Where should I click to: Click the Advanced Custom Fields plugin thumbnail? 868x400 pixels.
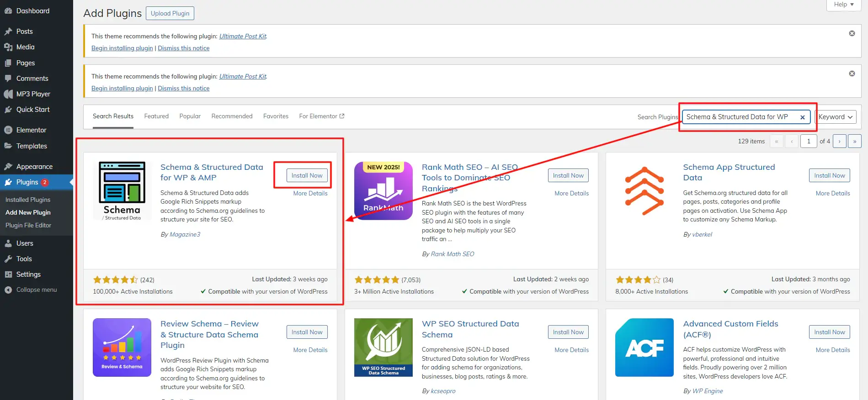point(644,347)
